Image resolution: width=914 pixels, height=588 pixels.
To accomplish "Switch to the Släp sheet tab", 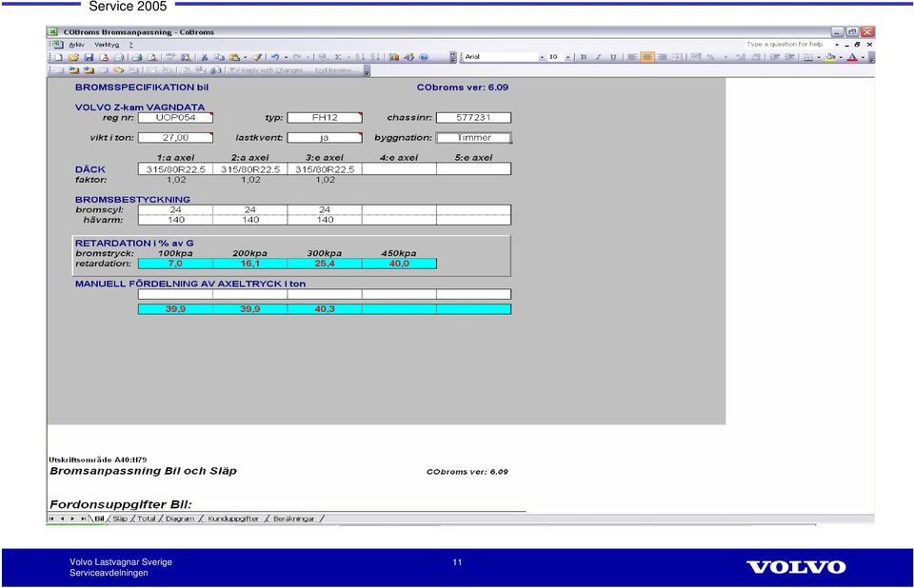I will coord(120,519).
